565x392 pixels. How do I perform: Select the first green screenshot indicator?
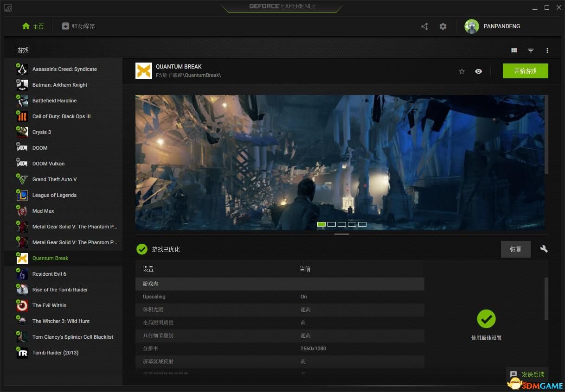pos(321,224)
